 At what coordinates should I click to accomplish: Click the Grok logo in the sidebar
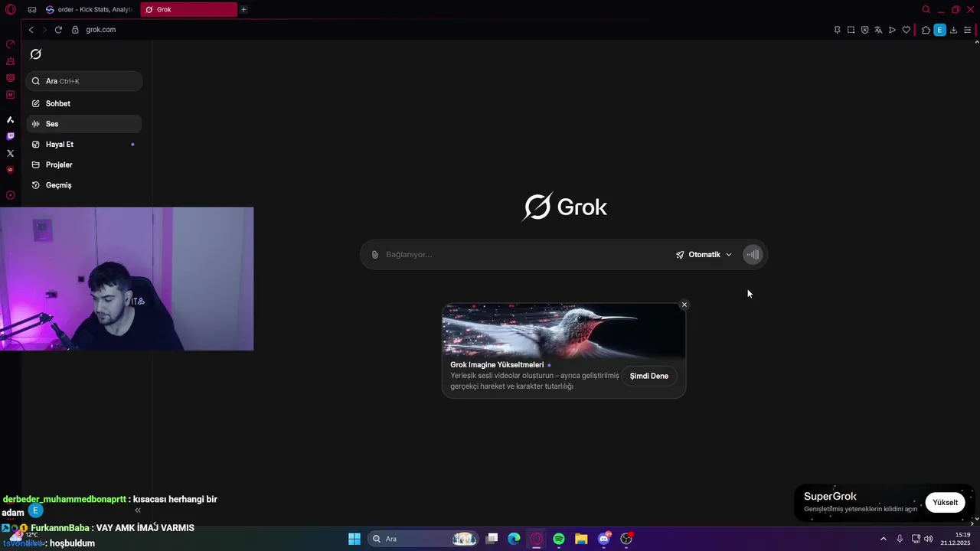(35, 54)
